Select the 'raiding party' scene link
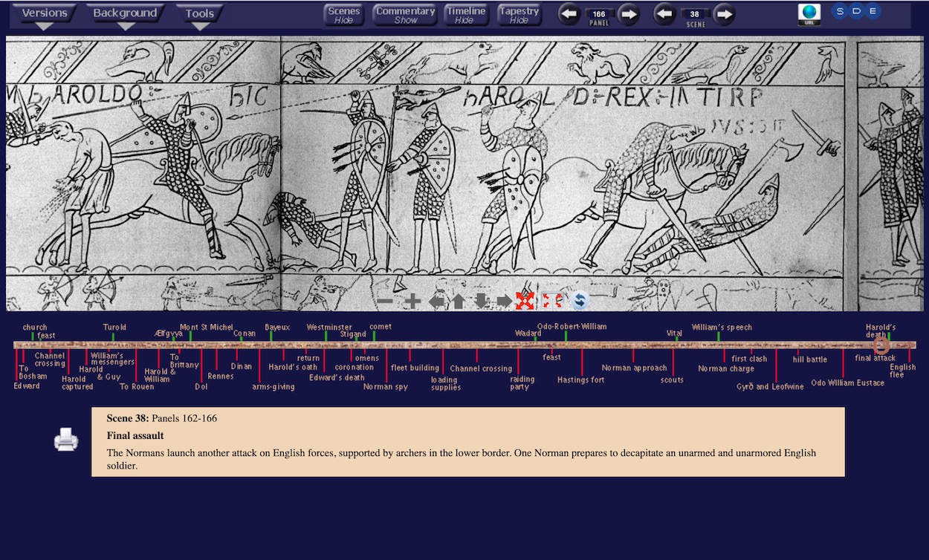The height and width of the screenshot is (560, 929). (522, 383)
